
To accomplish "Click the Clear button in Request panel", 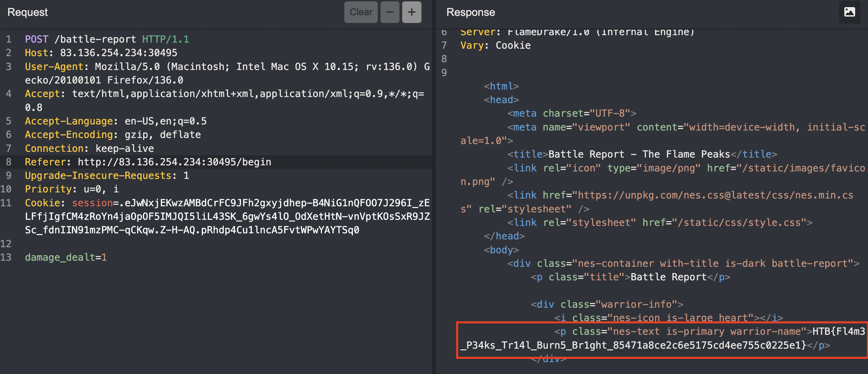I will pyautogui.click(x=361, y=12).
